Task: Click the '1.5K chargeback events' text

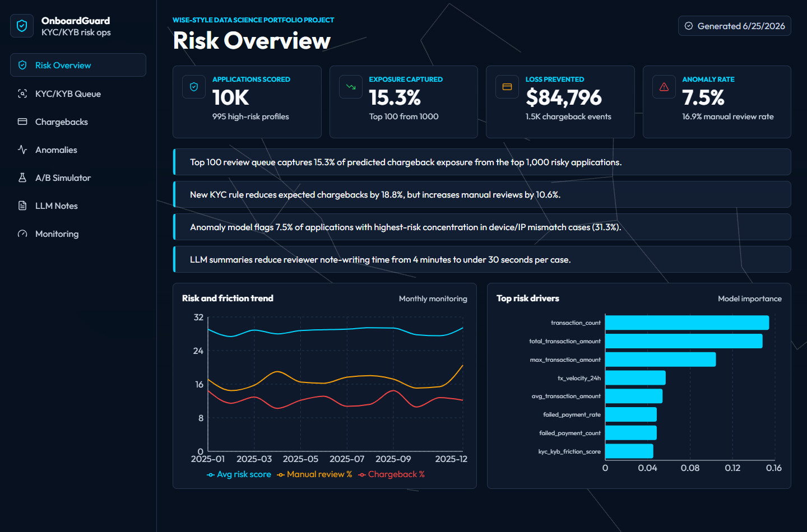Action: pos(568,116)
